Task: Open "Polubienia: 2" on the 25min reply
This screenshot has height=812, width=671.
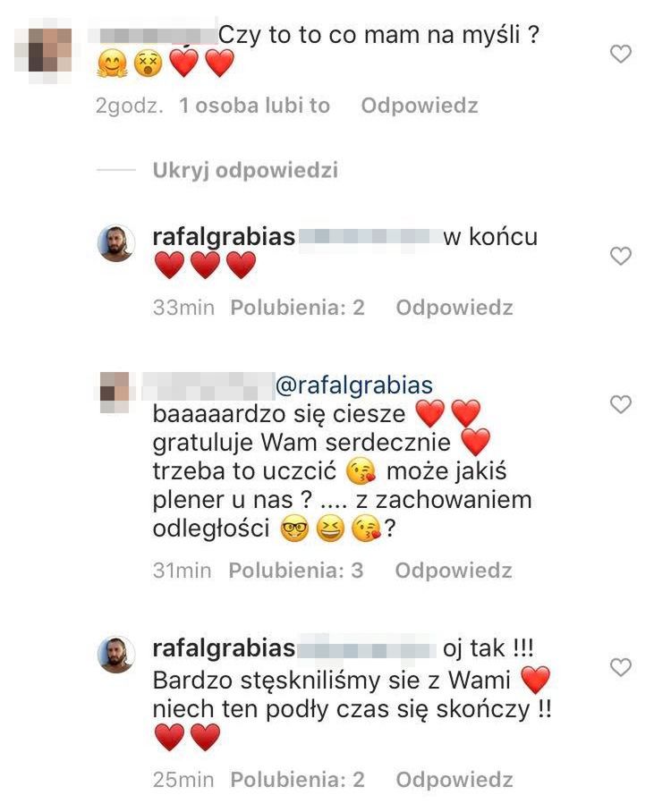Action: [297, 780]
